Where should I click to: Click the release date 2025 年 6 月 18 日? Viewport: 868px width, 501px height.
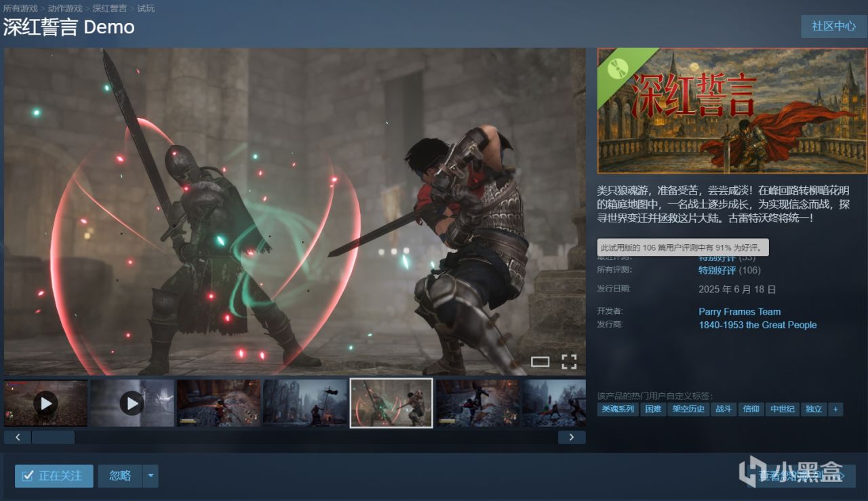(x=737, y=289)
